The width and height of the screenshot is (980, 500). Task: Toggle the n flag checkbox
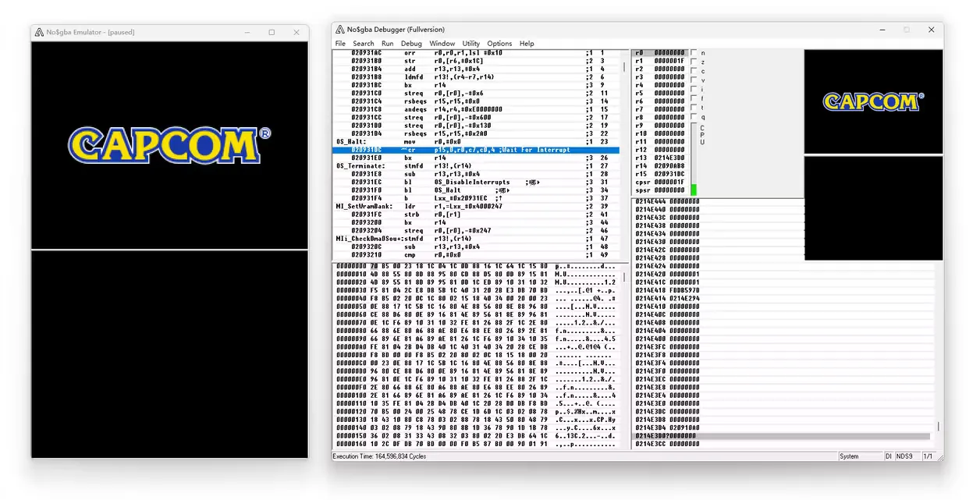click(694, 53)
